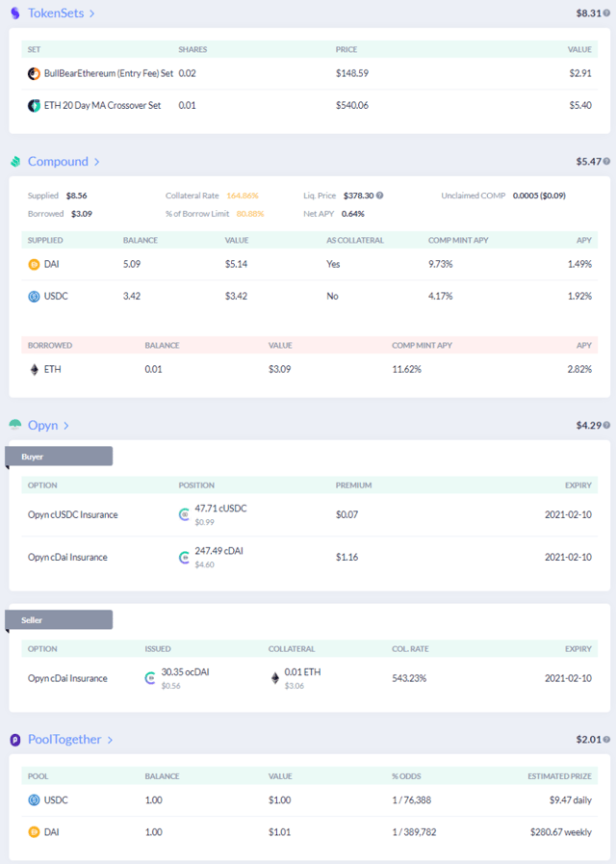Click the COMP MINT APY header in Supplied
The image size is (616, 864).
(458, 240)
